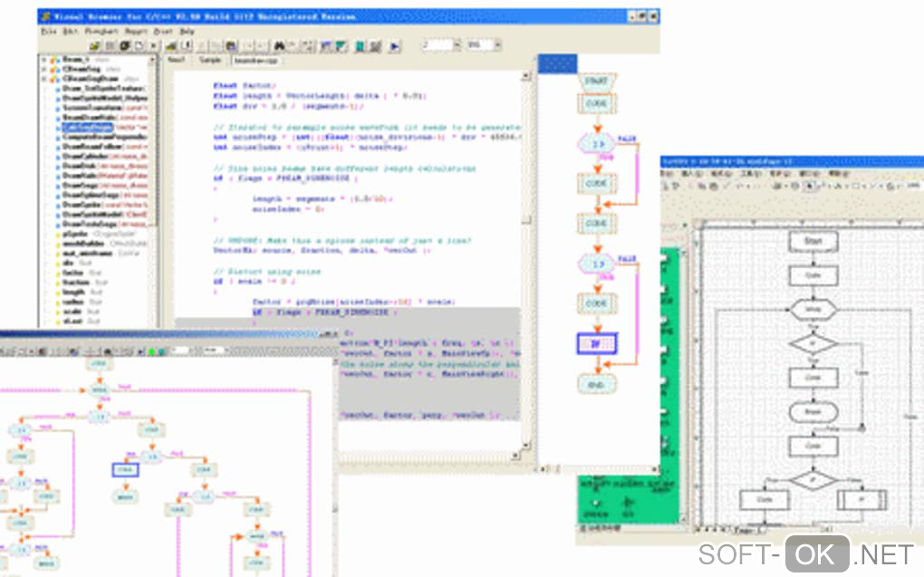Select the blue-outlined IF node in flowchart
The height and width of the screenshot is (577, 924).
coord(596,343)
